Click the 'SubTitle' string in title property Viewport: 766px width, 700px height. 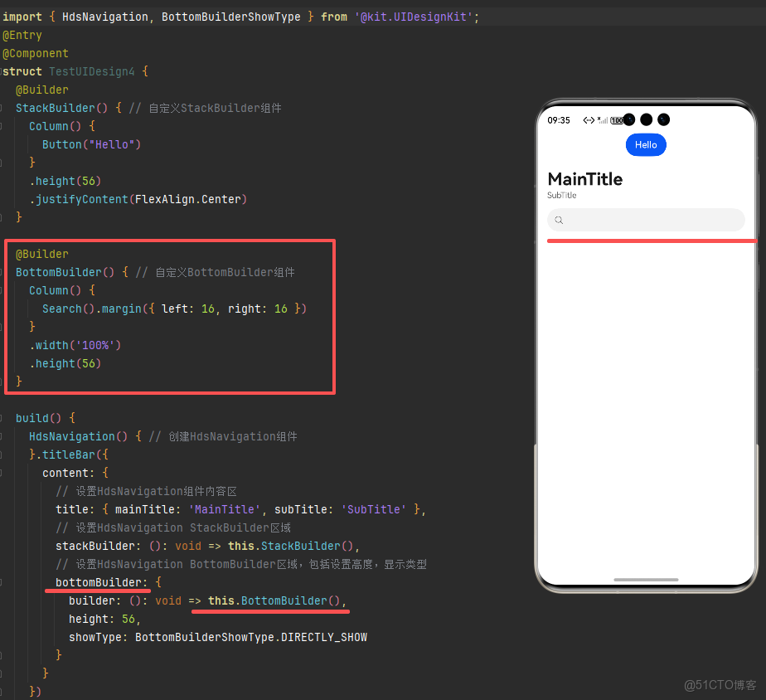[x=374, y=510]
